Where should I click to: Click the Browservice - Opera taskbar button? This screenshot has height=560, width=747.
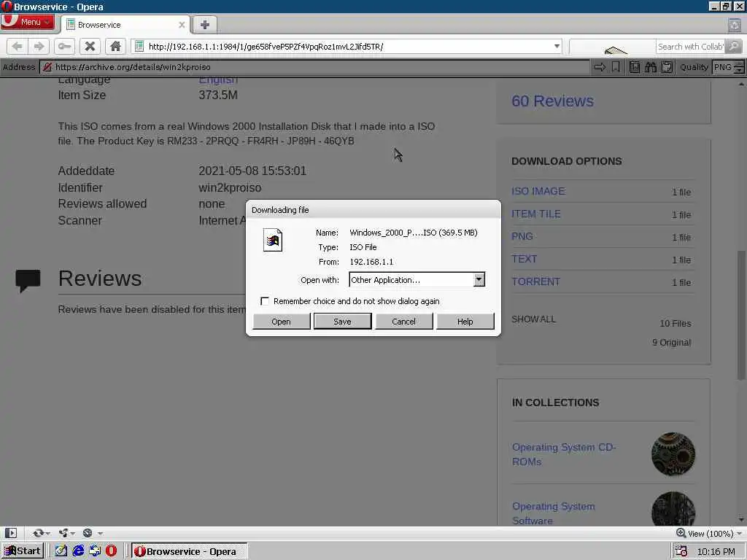pyautogui.click(x=189, y=551)
